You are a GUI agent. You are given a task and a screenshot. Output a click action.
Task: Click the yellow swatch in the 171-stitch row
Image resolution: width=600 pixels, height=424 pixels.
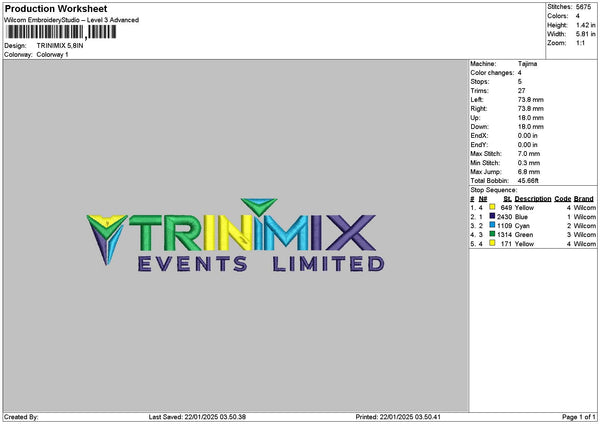pos(492,243)
